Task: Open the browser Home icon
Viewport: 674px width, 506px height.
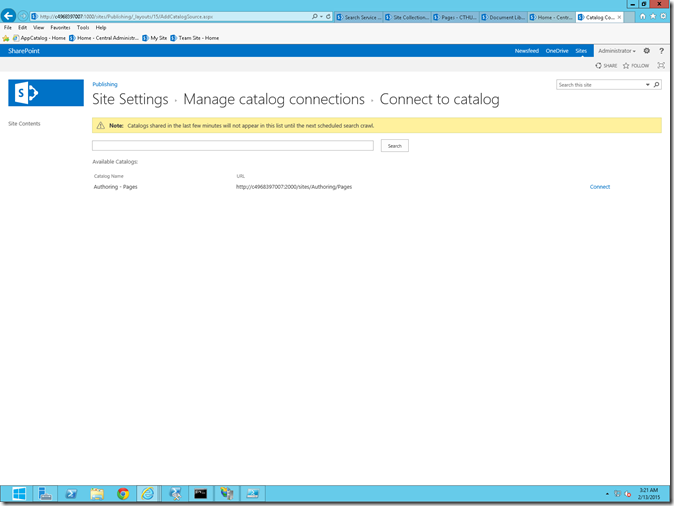Action: (x=643, y=16)
